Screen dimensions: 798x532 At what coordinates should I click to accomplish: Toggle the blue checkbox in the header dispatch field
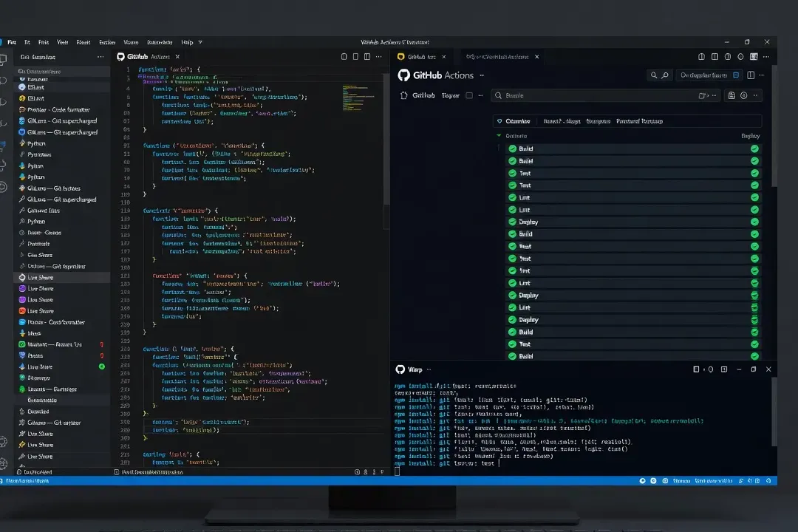click(736, 75)
